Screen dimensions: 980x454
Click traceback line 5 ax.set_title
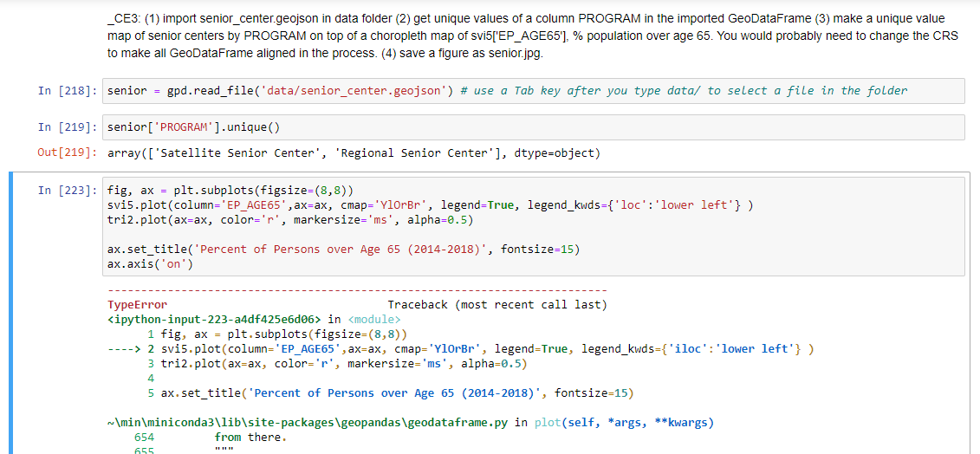[392, 393]
